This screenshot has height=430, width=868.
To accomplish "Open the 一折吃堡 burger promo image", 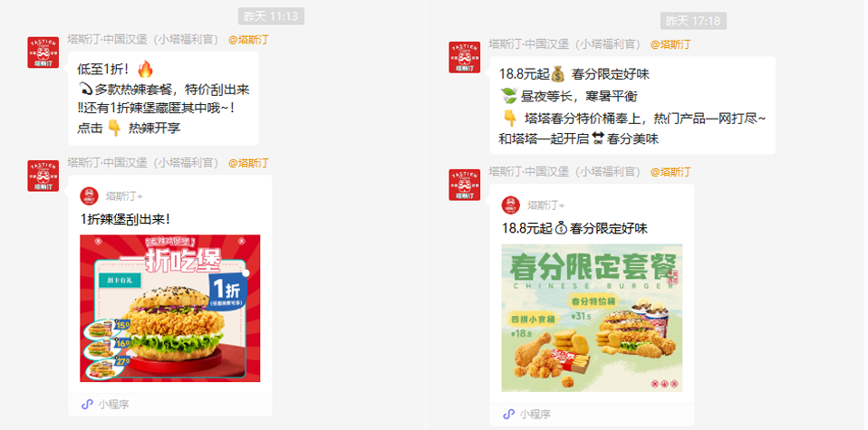I will pyautogui.click(x=170, y=309).
